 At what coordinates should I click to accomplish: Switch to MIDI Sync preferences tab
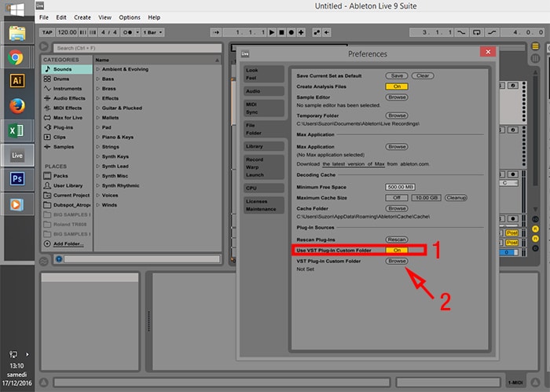[x=263, y=108]
